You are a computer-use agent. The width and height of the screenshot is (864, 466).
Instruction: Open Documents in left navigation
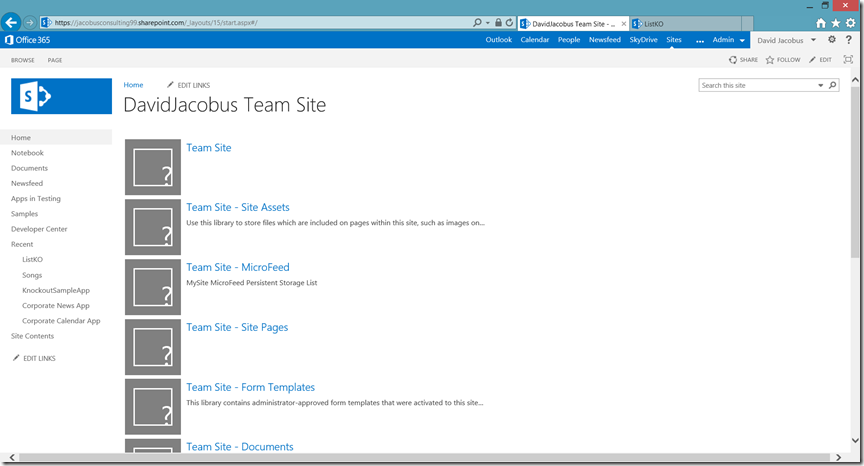29,168
